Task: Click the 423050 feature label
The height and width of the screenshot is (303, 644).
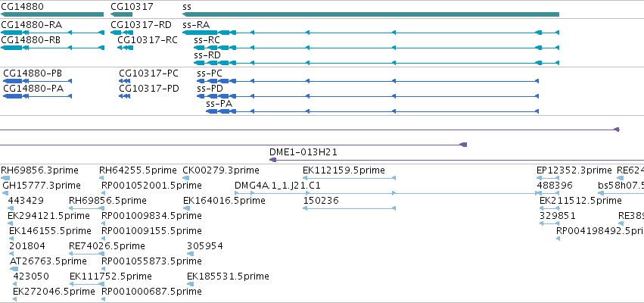Action: 31,276
